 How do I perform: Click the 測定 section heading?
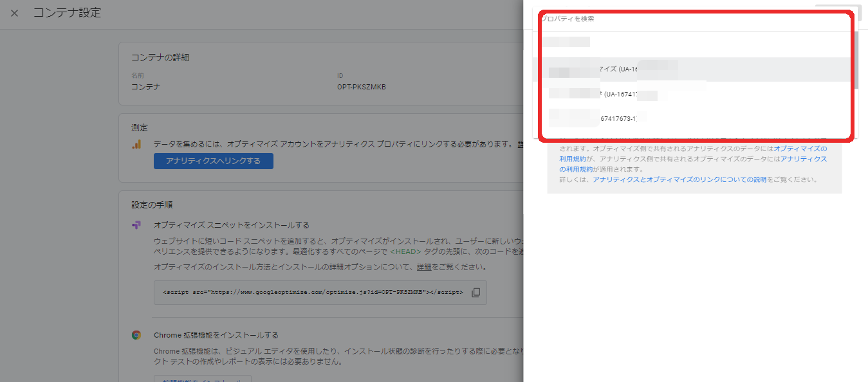pos(140,128)
